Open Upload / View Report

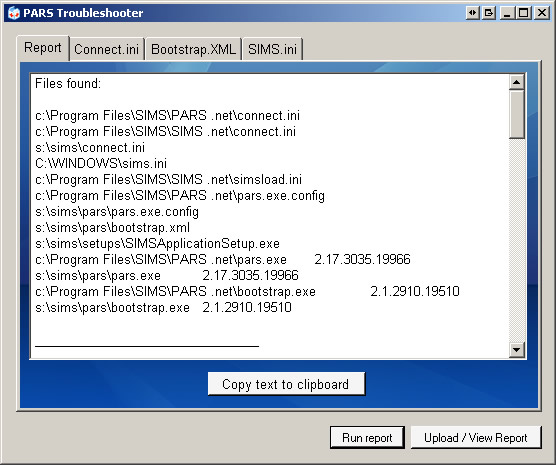[x=476, y=437]
